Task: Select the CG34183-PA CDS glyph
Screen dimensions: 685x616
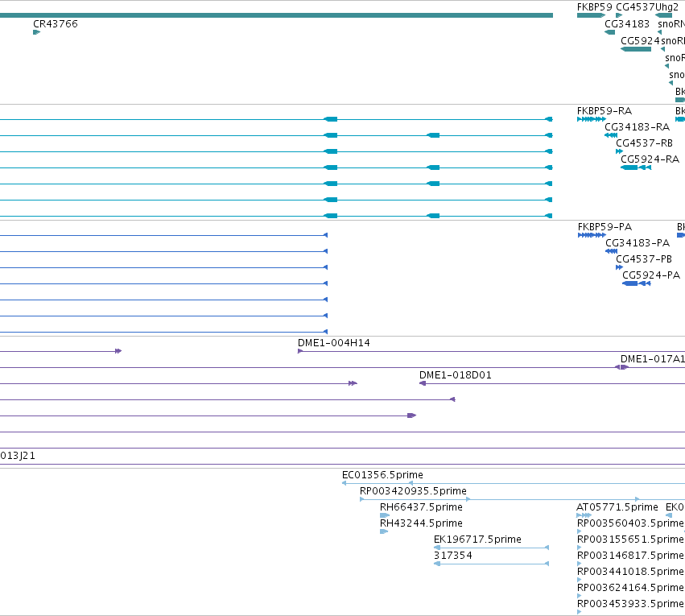Action: (x=611, y=251)
